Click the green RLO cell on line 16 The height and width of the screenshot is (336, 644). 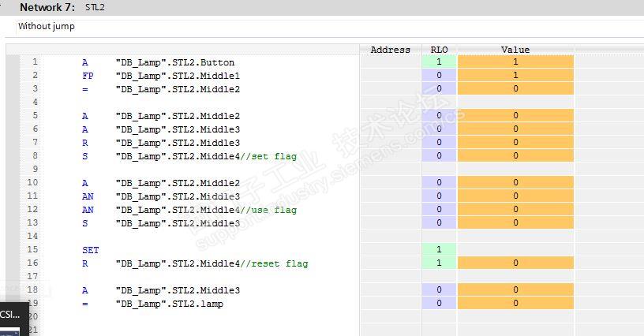(439, 263)
